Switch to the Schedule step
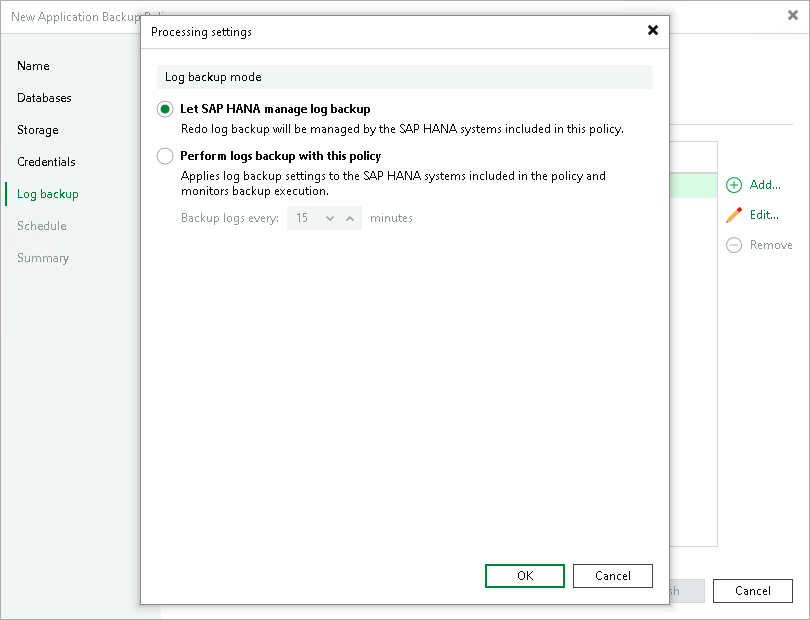This screenshot has height=620, width=810. [x=41, y=226]
